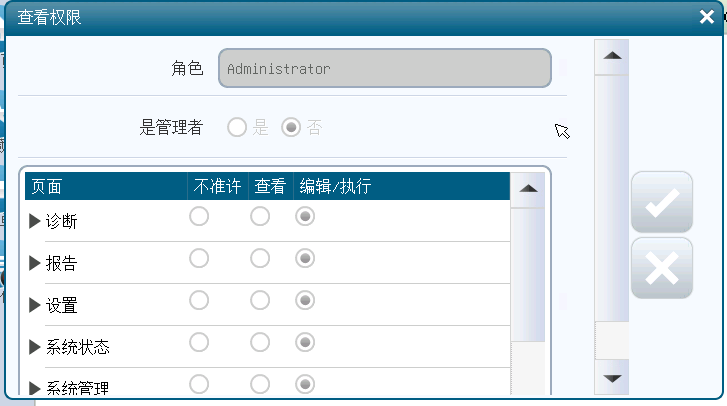Click the checkmark confirm button
This screenshot has width=727, height=406.
(661, 203)
